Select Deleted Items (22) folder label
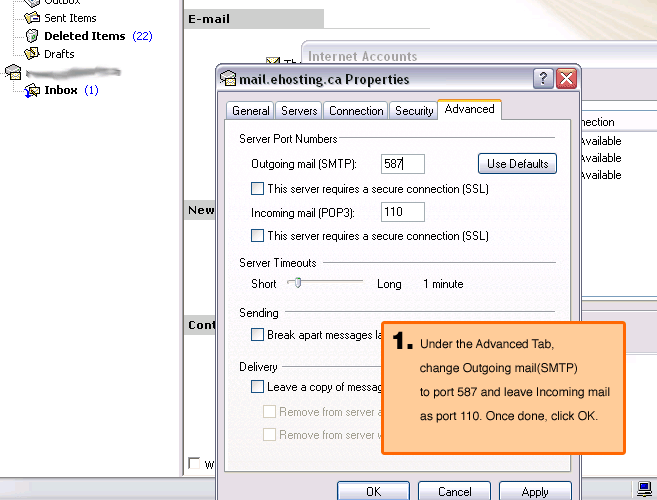The image size is (657, 500). click(x=98, y=36)
